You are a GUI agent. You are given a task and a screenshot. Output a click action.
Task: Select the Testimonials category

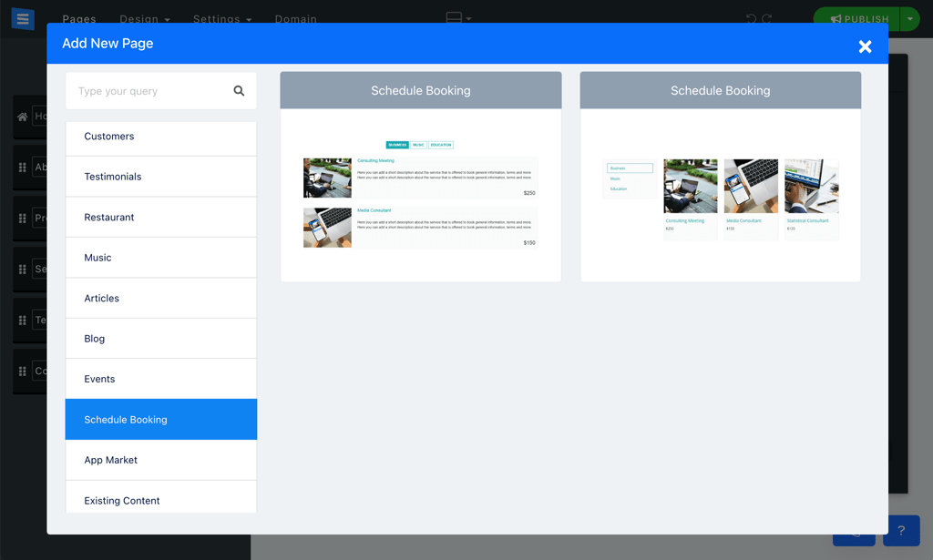click(x=160, y=177)
